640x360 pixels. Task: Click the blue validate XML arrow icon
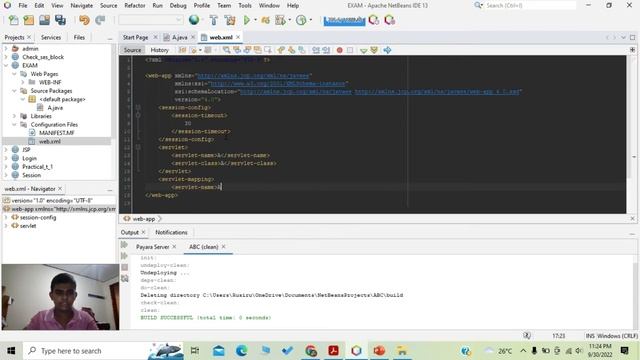click(387, 50)
